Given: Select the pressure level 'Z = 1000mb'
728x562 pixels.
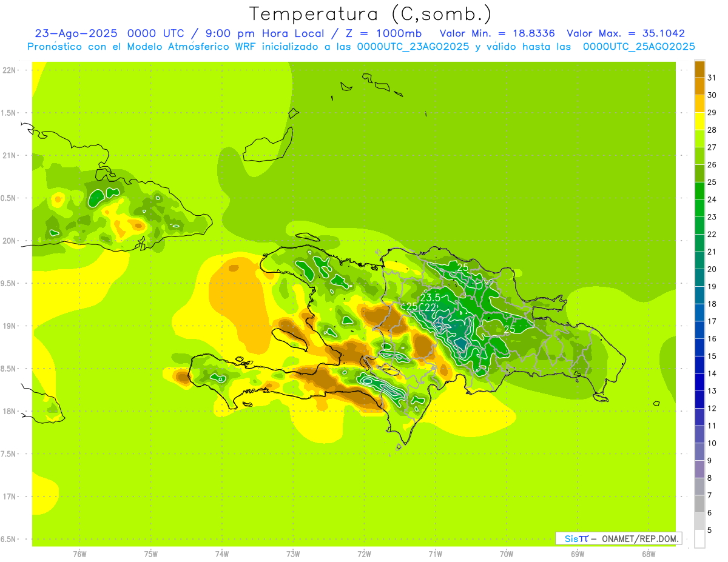Looking at the screenshot, I should (x=382, y=33).
